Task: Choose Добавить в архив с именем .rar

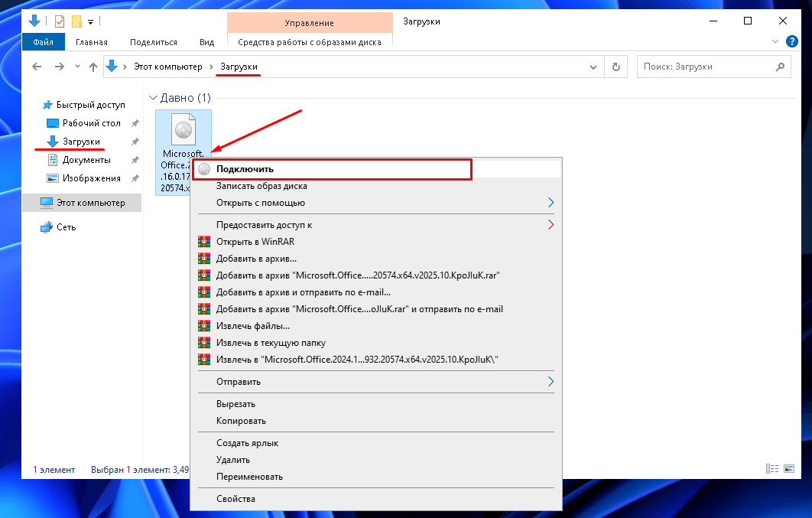Action: (x=376, y=275)
